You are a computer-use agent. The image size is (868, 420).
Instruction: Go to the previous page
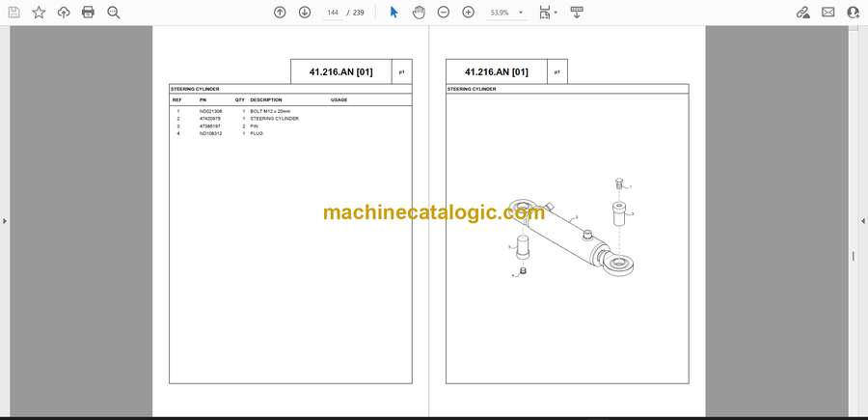(x=280, y=13)
